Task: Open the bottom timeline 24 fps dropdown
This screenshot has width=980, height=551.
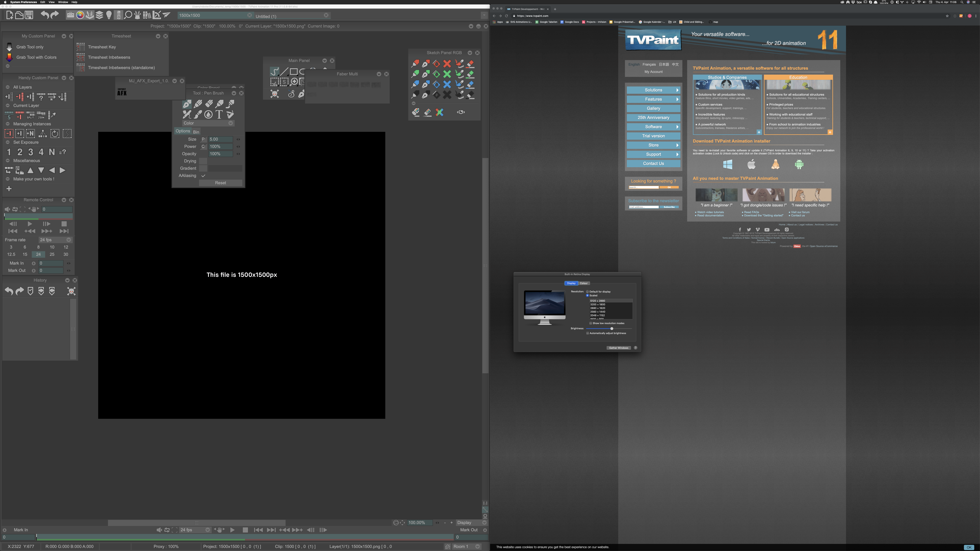Action: [195, 530]
